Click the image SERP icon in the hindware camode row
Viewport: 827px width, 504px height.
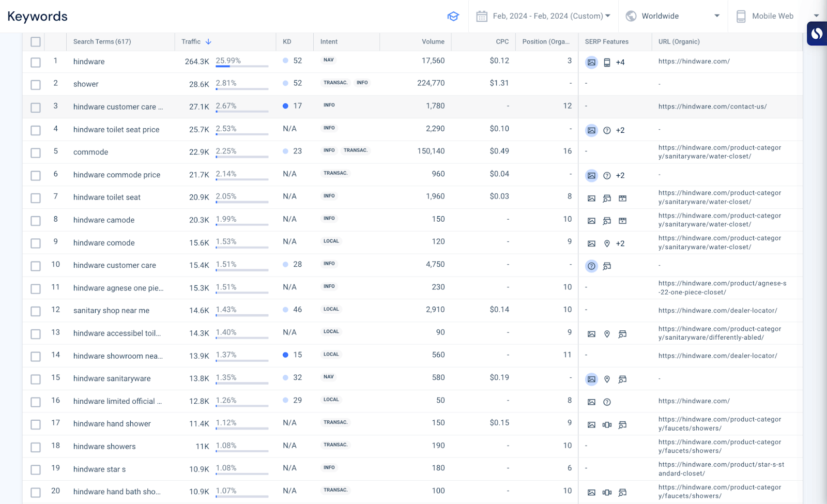[591, 221]
